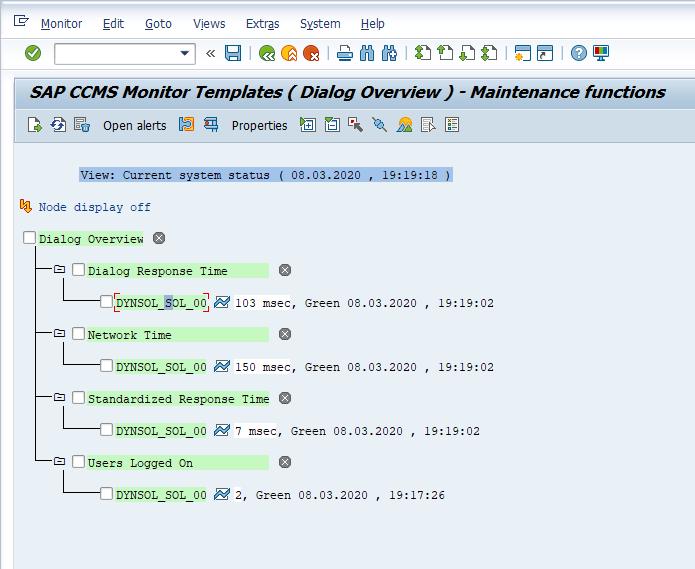Click the Expand subtree plus icon
Viewport: 695px width, 569px height.
(308, 125)
